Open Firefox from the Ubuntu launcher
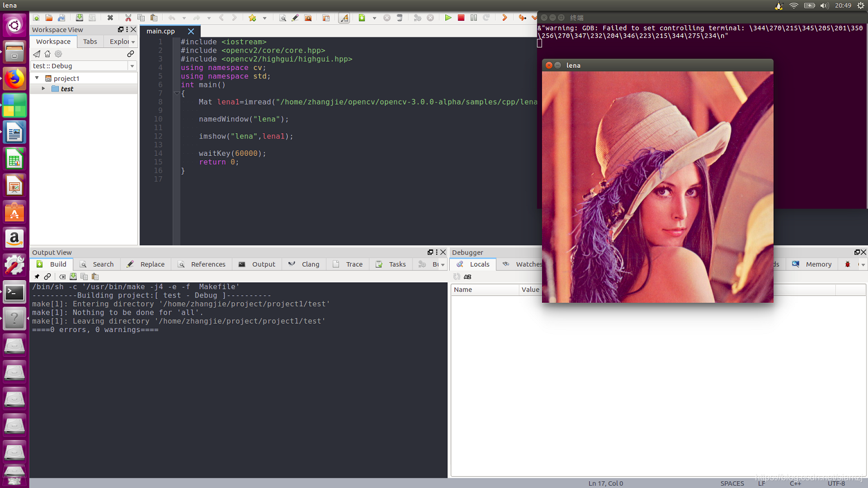Screen dimensions: 868x488 (15, 79)
